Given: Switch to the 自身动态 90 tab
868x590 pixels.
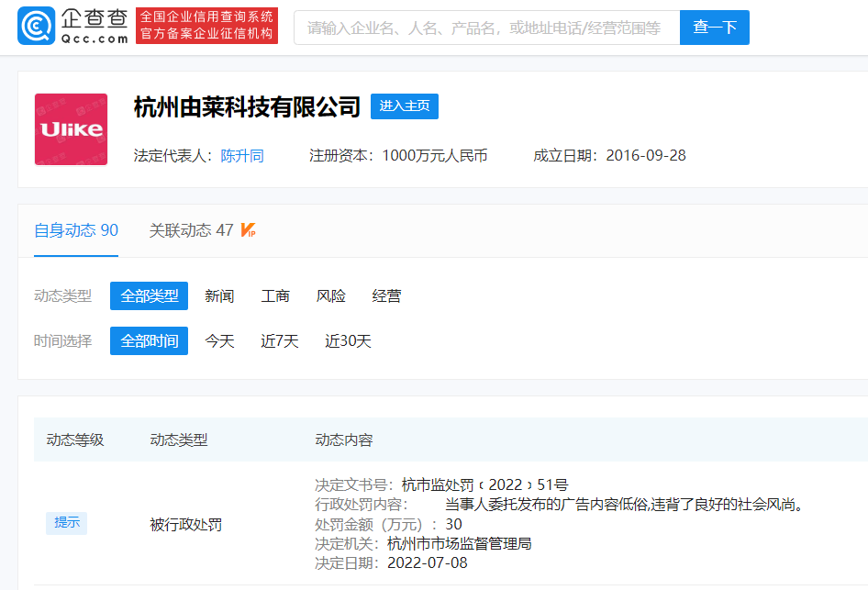Looking at the screenshot, I should point(76,230).
